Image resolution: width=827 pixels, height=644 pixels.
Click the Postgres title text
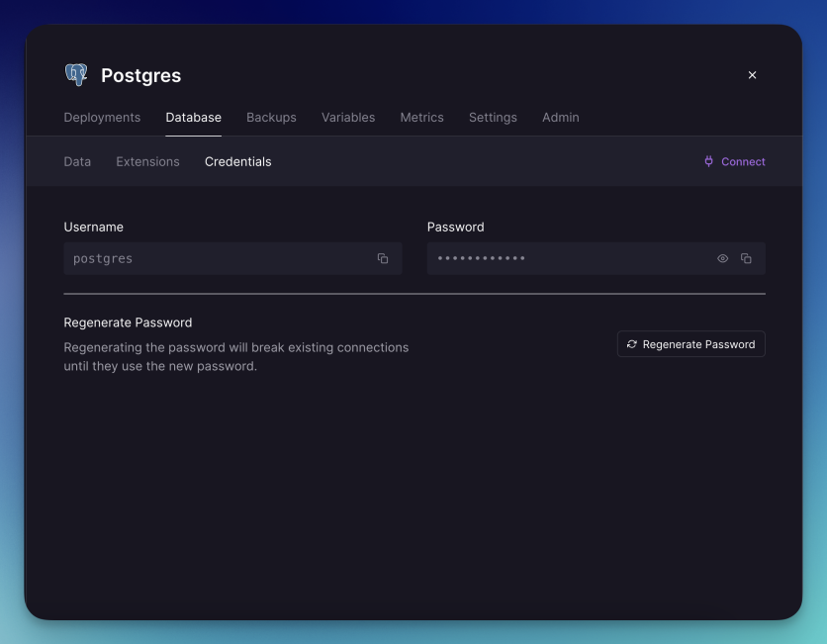pyautogui.click(x=140, y=75)
